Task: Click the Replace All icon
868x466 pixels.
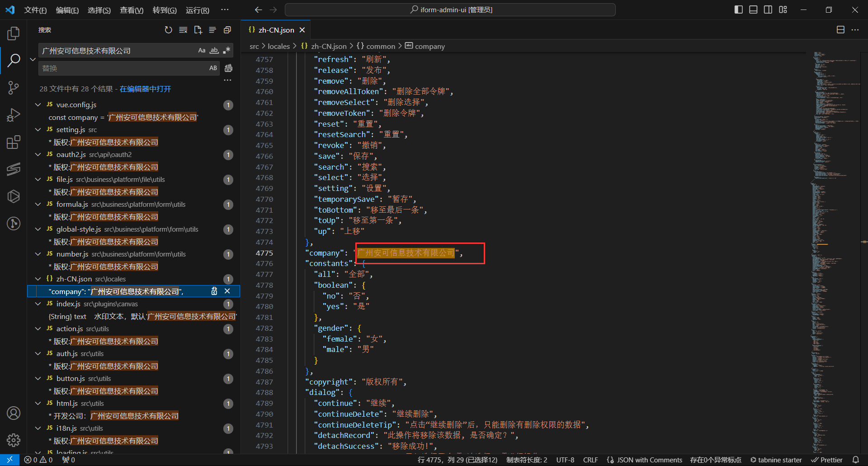Action: tap(229, 68)
